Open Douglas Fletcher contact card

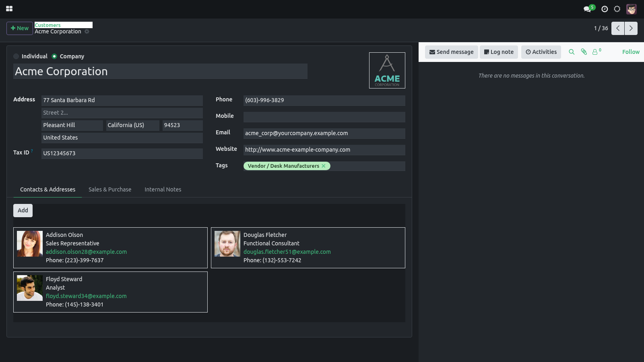308,248
